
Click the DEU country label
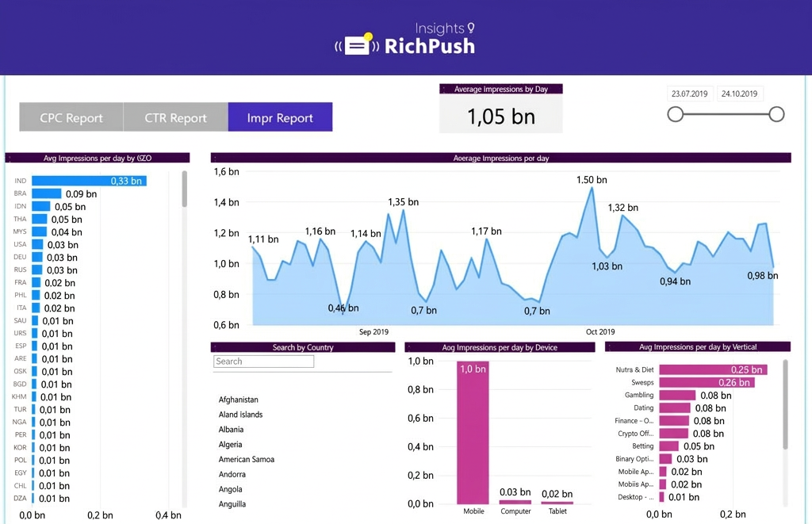pos(20,257)
